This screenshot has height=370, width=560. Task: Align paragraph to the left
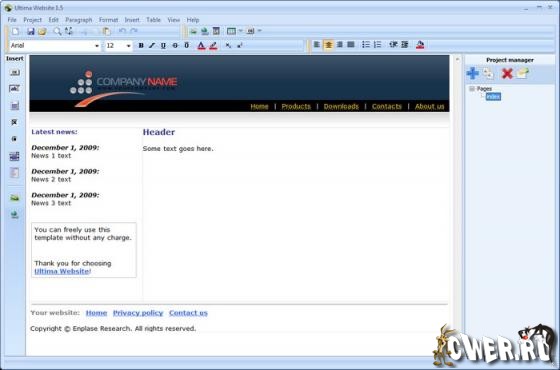tap(317, 45)
